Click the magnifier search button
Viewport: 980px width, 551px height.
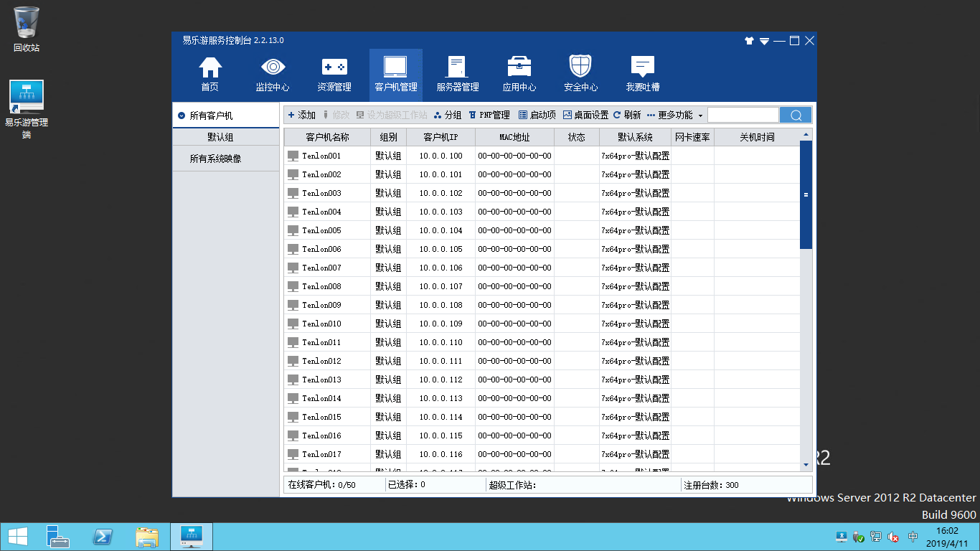[796, 115]
